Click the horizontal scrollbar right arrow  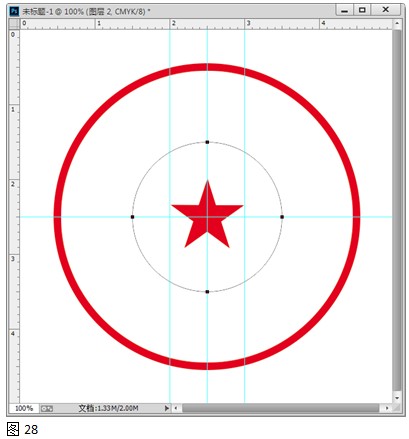point(387,408)
